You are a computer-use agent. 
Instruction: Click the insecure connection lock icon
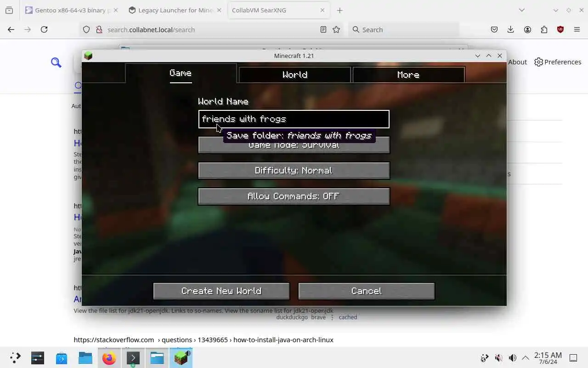point(99,29)
